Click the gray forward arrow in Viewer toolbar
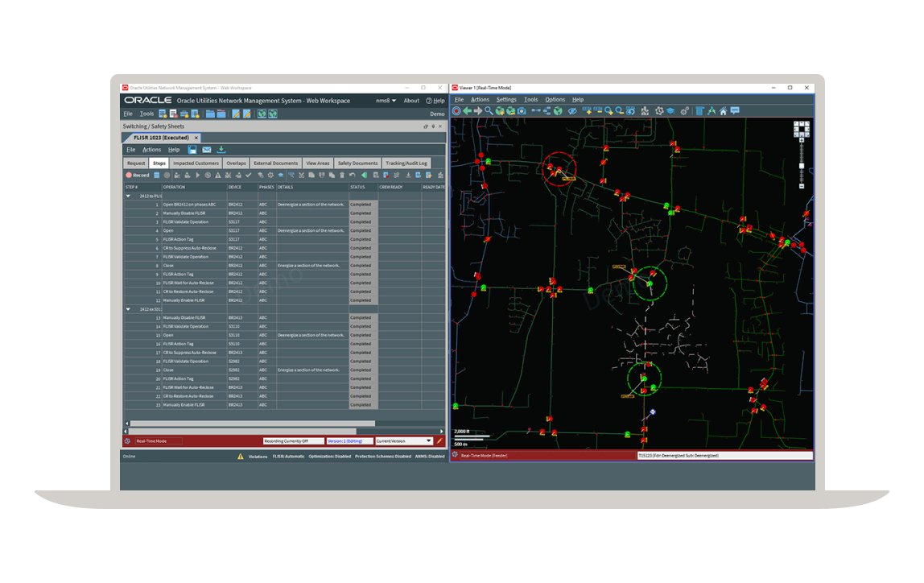This screenshot has width=924, height=583. (x=478, y=111)
